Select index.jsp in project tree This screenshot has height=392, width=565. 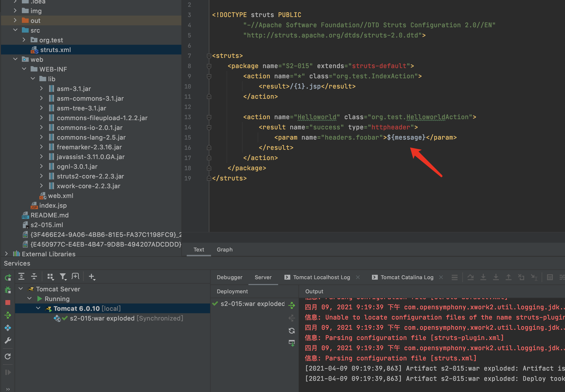tap(53, 205)
